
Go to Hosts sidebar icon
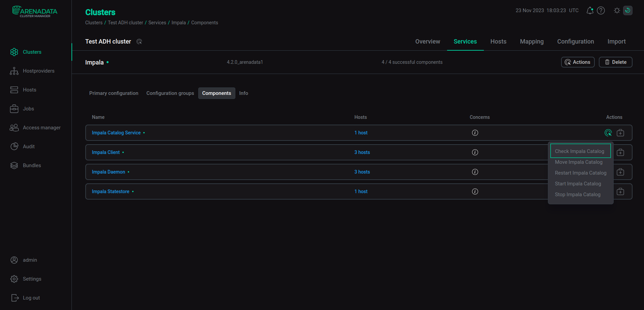pos(14,90)
